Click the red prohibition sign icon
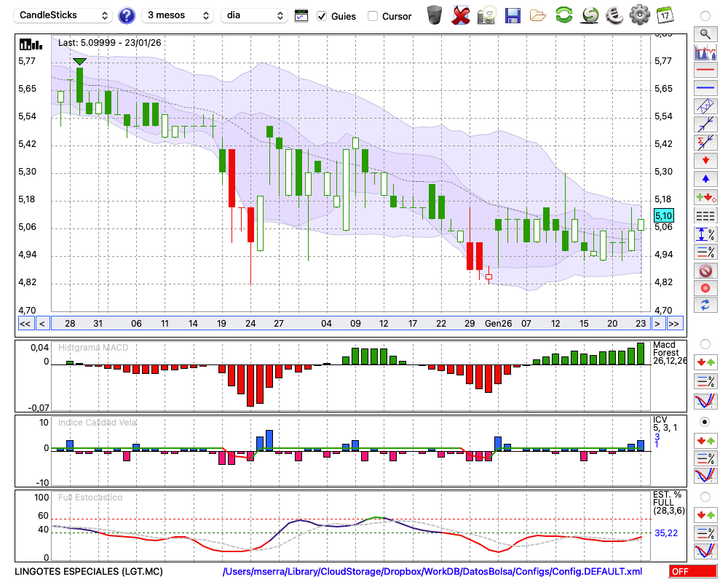728x582 pixels. [705, 270]
